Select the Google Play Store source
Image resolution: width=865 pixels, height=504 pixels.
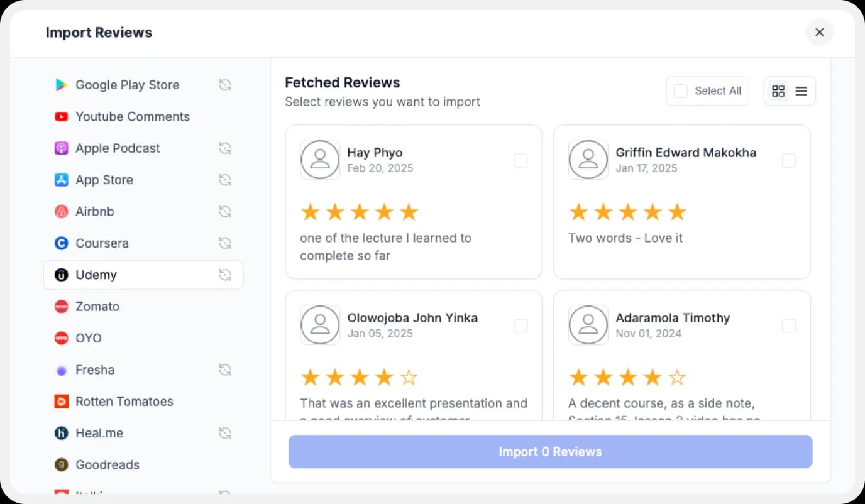pos(127,85)
